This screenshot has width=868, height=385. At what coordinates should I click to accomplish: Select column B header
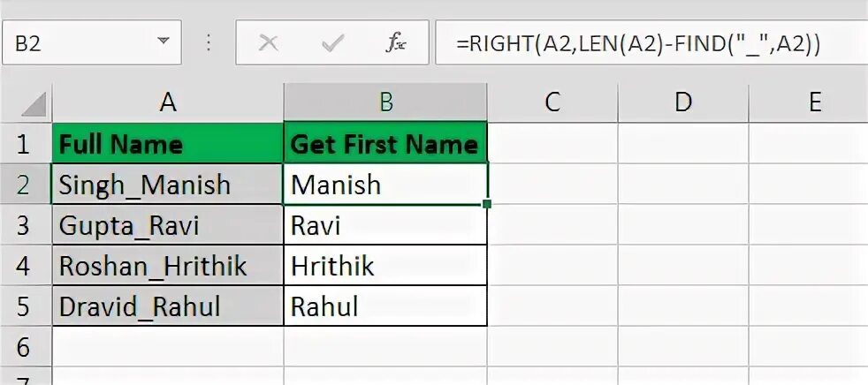(386, 102)
